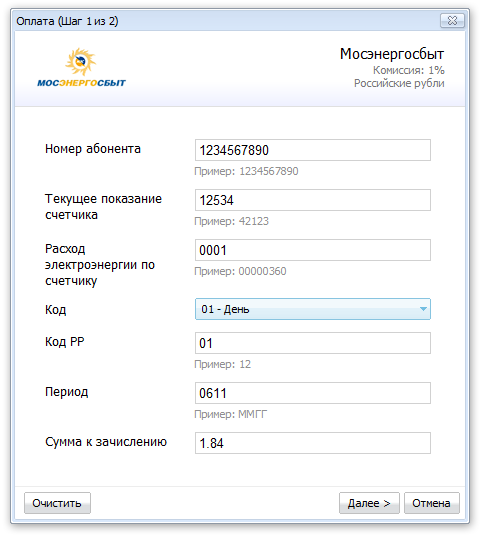Open the Код dropdown showing 01 - День
This screenshot has height=537, width=482.
(313, 309)
